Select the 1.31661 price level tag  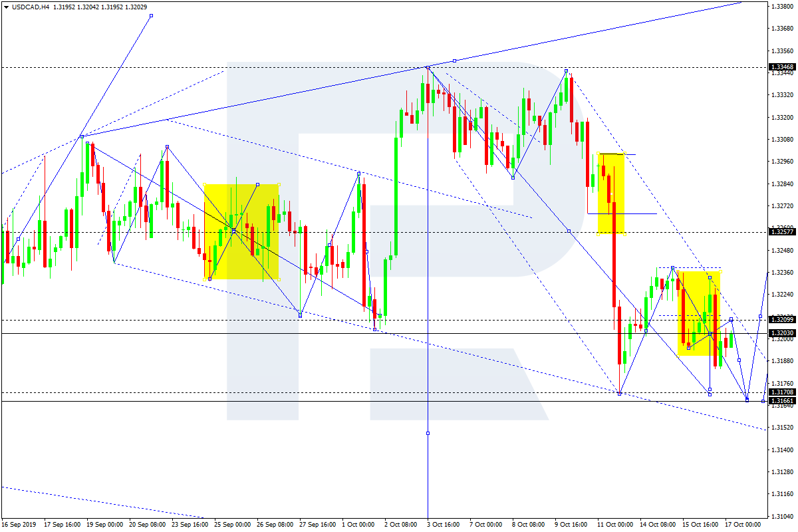781,401
